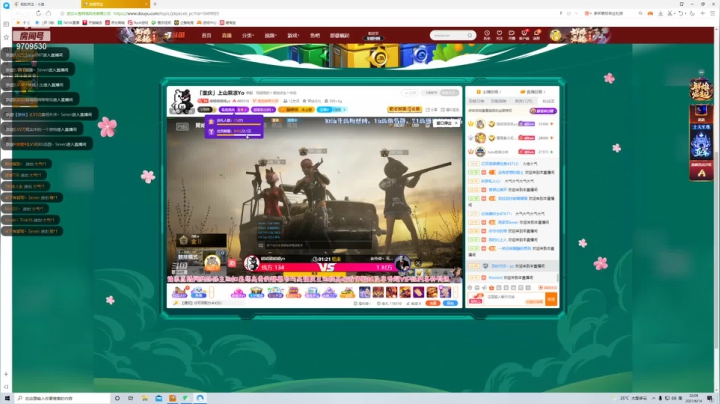Open the favorites star in browser sidebar
Image resolution: width=720 pixels, height=404 pixels.
[x=6, y=37]
